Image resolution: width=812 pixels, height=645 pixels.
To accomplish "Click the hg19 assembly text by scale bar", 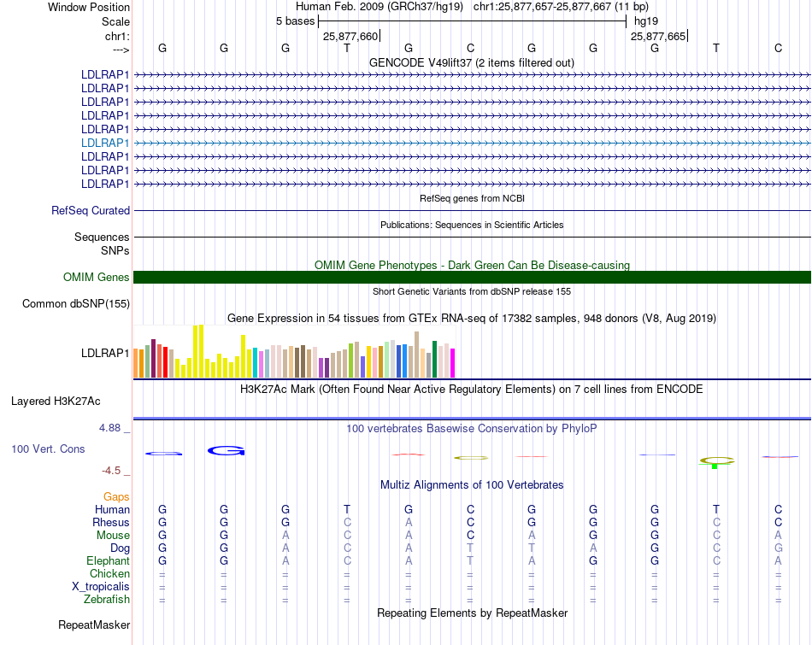I will [x=646, y=21].
